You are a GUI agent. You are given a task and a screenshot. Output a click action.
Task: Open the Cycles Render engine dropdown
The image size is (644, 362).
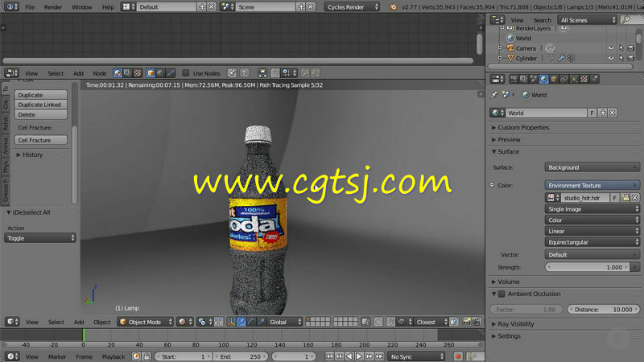click(x=353, y=7)
